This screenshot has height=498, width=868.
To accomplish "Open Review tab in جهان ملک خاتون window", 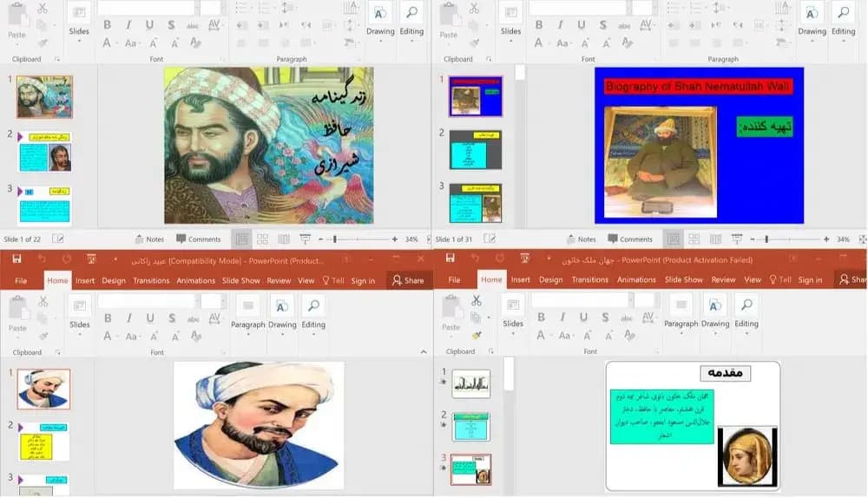I will [724, 279].
